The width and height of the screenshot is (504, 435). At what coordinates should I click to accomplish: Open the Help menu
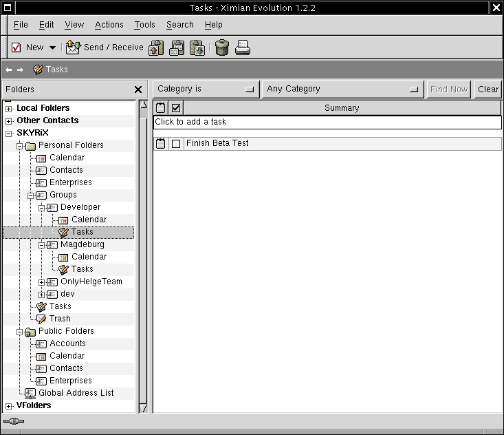click(213, 25)
